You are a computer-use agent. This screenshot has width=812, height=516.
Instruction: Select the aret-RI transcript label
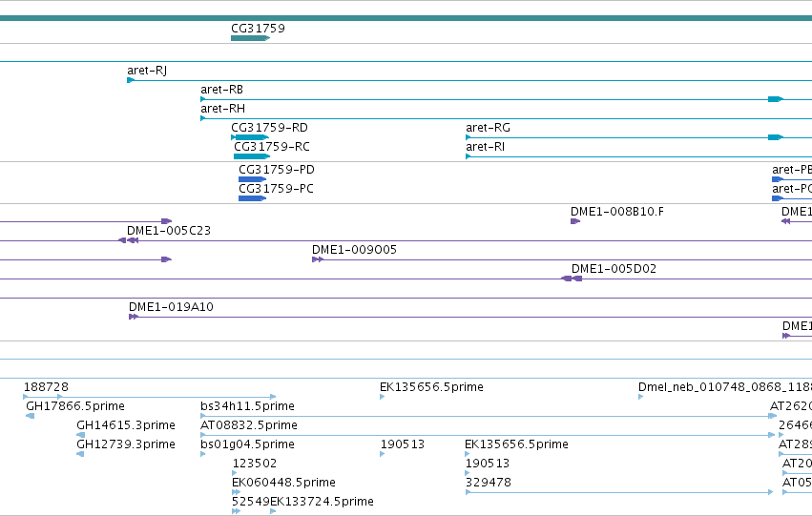coord(486,147)
